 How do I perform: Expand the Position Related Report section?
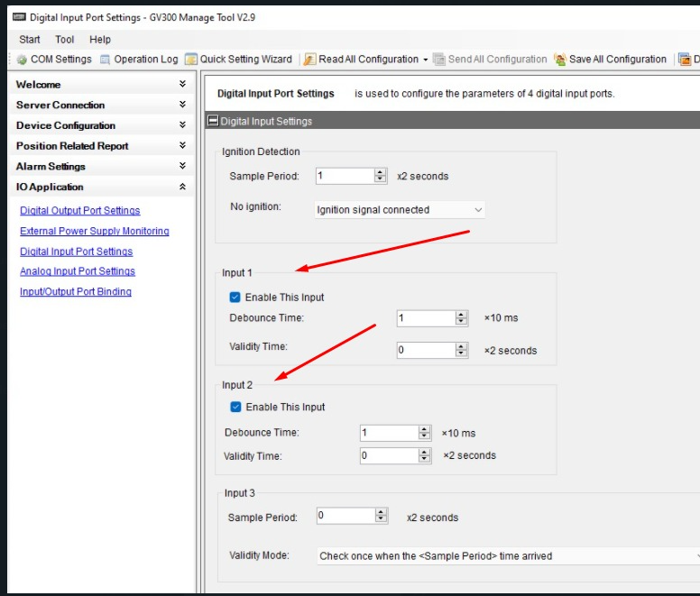[x=102, y=146]
